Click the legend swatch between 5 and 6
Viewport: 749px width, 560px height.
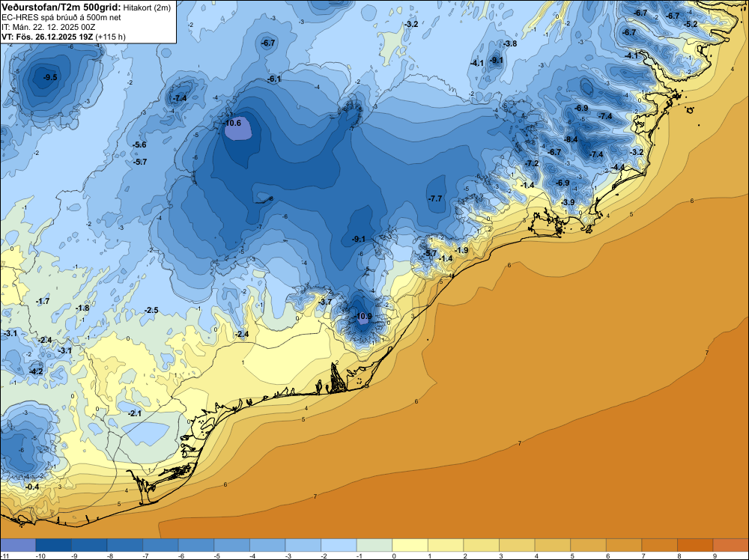589,545
